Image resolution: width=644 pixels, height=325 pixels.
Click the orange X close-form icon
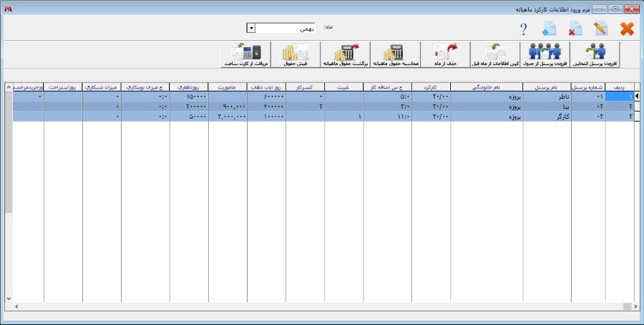point(627,29)
